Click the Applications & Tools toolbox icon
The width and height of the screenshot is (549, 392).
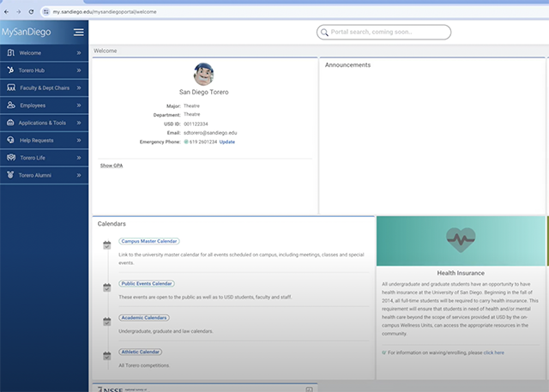[x=10, y=123]
